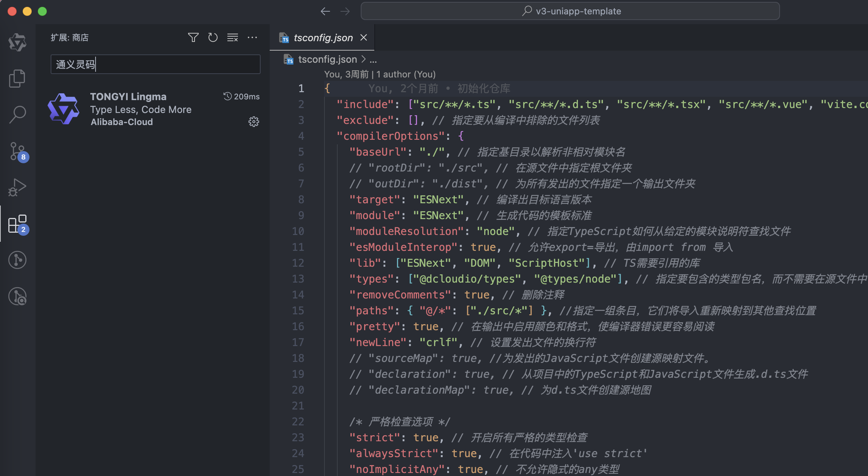Open extensions views more actions menu
Screen dimensions: 868x476
252,37
